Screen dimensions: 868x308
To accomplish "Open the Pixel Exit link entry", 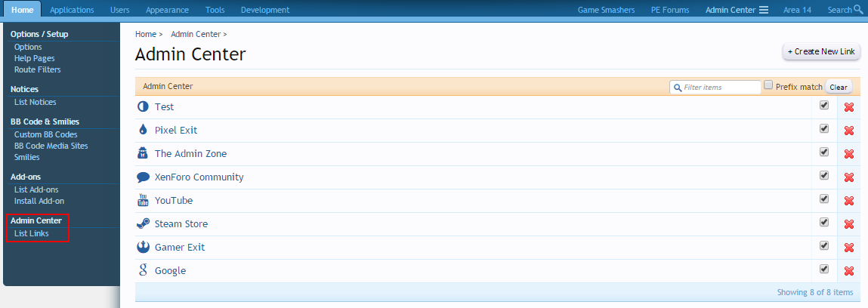I will tap(176, 131).
